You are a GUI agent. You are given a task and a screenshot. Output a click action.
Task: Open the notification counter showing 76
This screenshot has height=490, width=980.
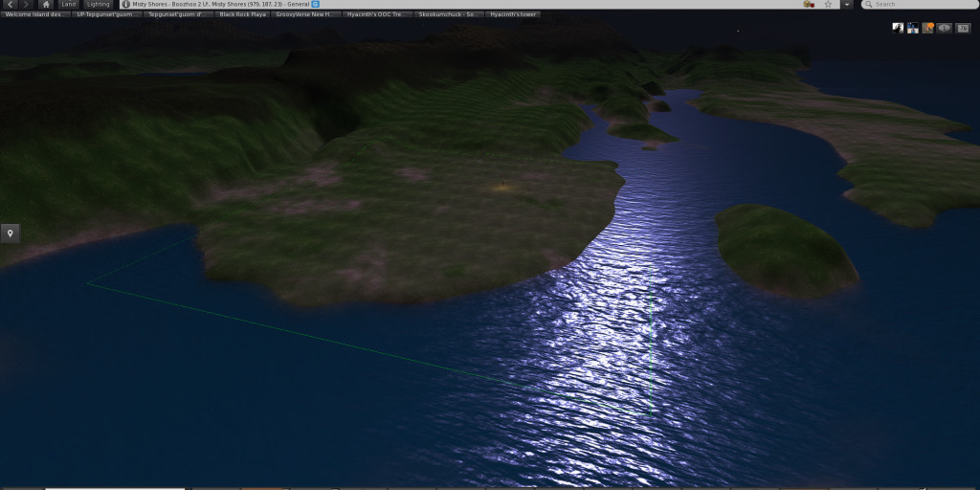pyautogui.click(x=963, y=28)
